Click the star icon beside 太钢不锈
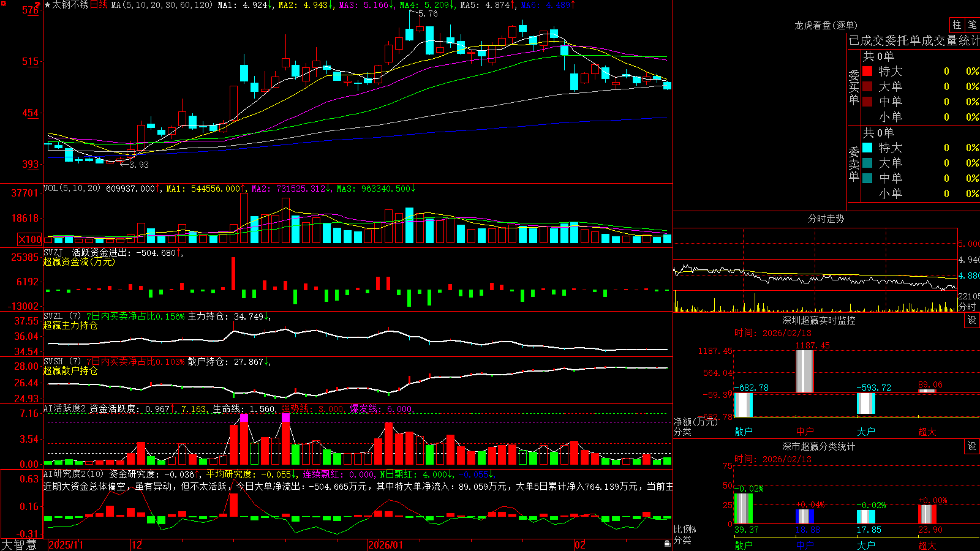 tap(48, 5)
